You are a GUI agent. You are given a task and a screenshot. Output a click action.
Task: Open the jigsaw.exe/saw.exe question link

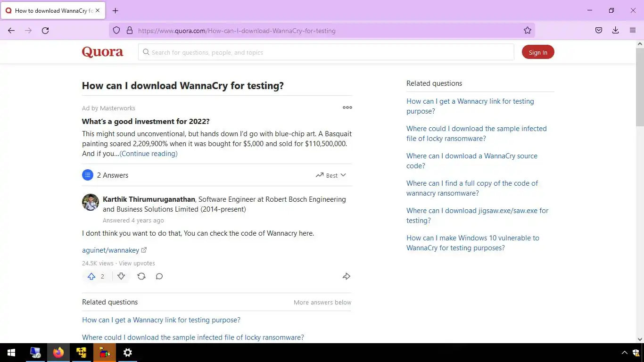[x=477, y=215]
